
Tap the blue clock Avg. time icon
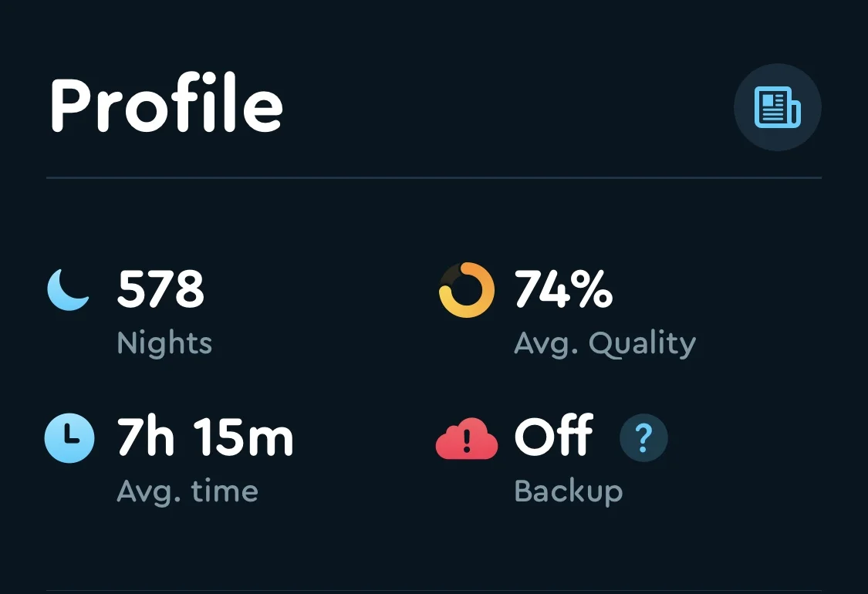click(x=69, y=438)
